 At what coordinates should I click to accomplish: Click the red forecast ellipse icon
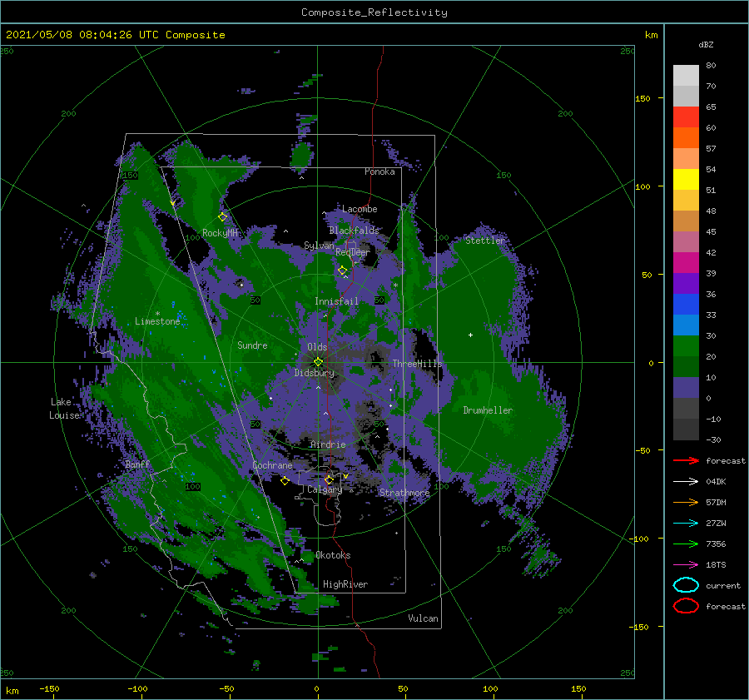coord(686,606)
